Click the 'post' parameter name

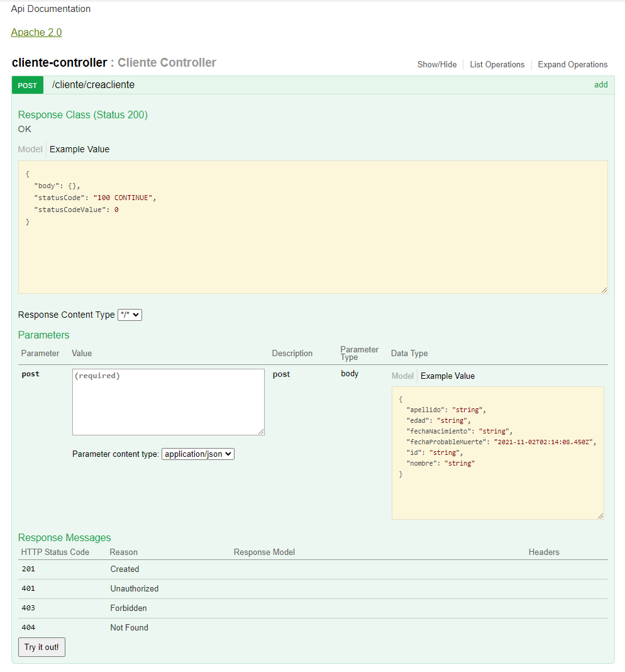(x=30, y=374)
